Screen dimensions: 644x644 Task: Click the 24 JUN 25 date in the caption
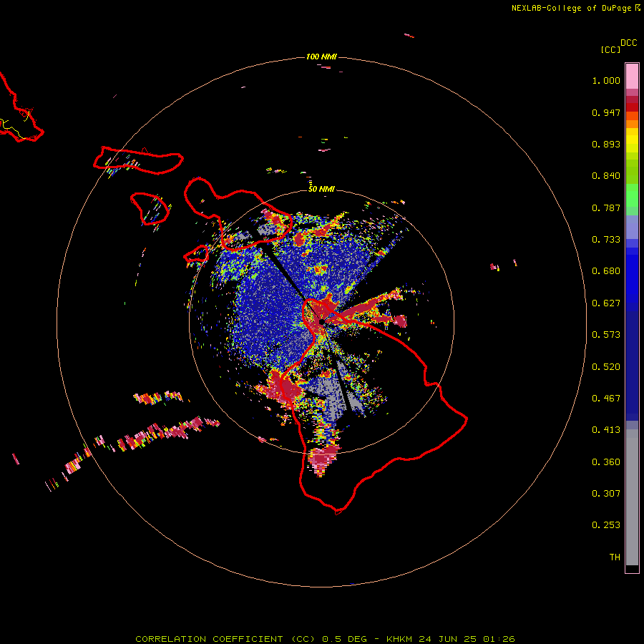point(448,639)
